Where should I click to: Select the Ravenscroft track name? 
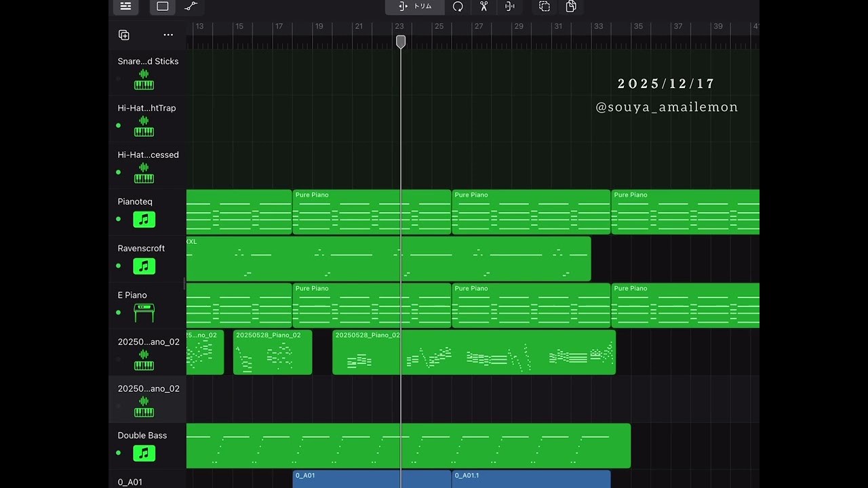point(141,248)
